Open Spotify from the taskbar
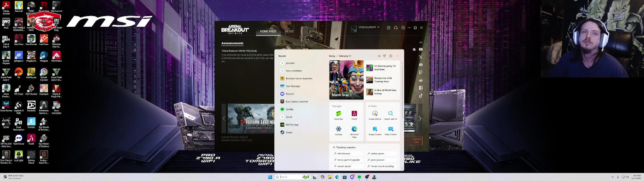 [x=359, y=177]
